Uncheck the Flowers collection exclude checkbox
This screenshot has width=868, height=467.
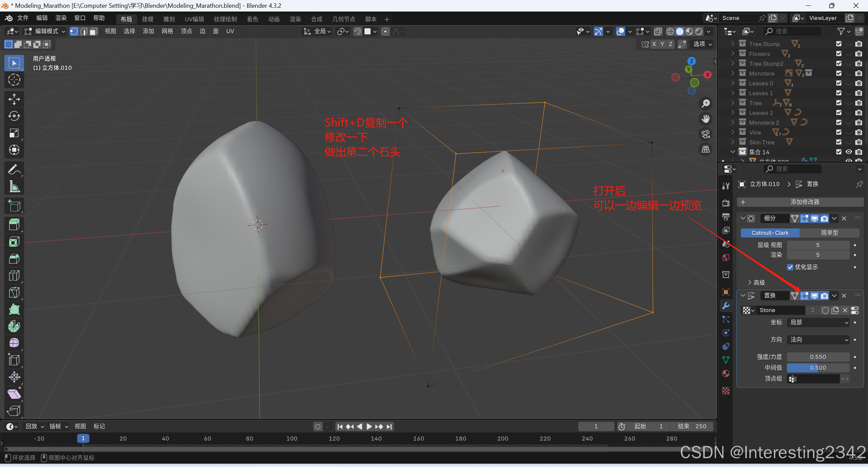838,54
